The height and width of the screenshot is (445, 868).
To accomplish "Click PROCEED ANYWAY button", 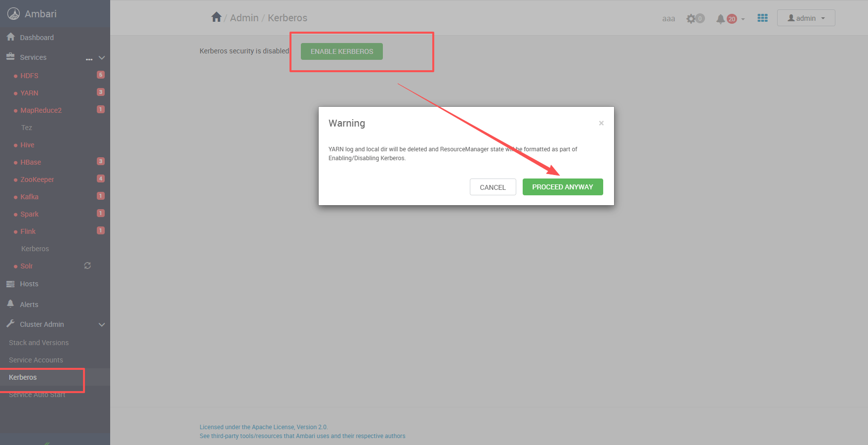I will [563, 187].
